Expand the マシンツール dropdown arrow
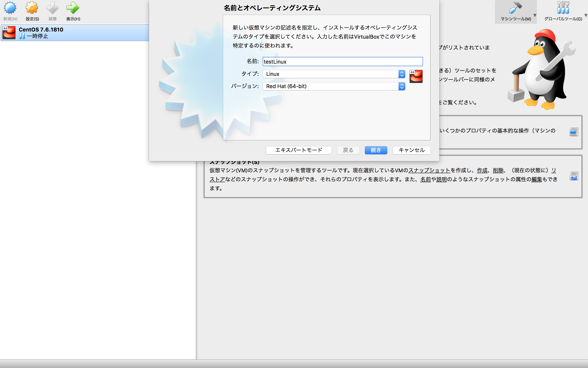This screenshot has height=368, width=588. (535, 16)
